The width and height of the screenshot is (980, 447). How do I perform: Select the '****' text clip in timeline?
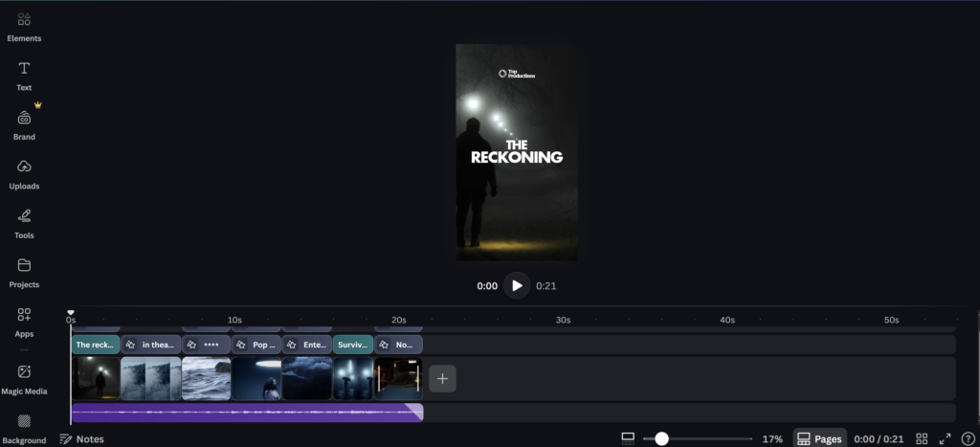pyautogui.click(x=207, y=345)
